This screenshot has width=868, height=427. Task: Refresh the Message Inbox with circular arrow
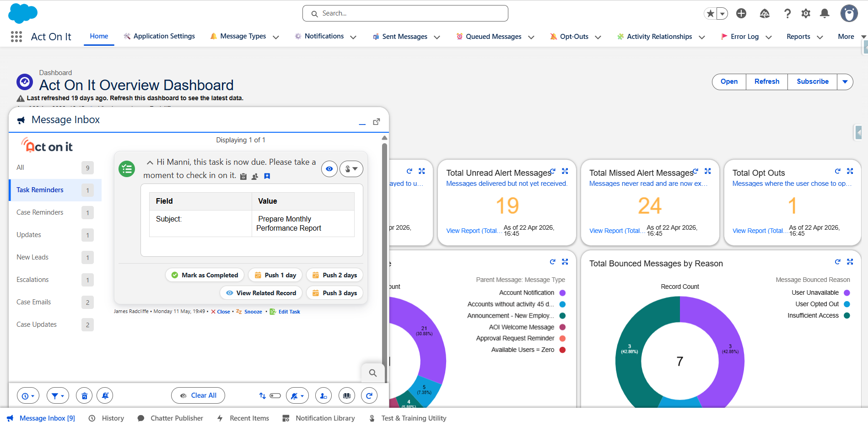[369, 396]
